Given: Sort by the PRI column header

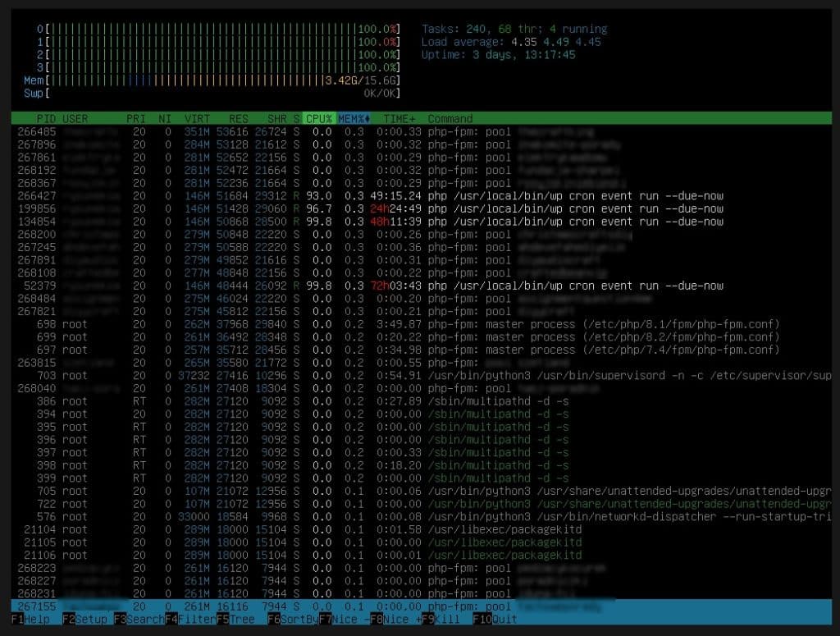Looking at the screenshot, I should [136, 118].
